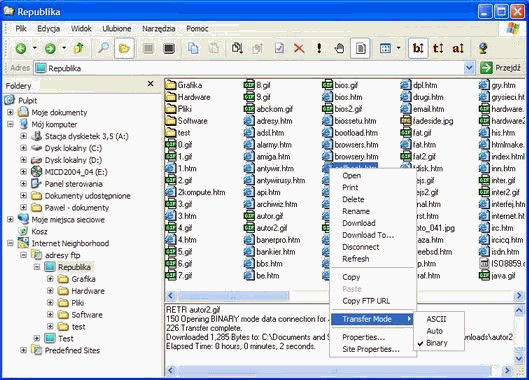This screenshot has height=380, width=529.
Task: Choose Download from context menu
Action: point(359,223)
